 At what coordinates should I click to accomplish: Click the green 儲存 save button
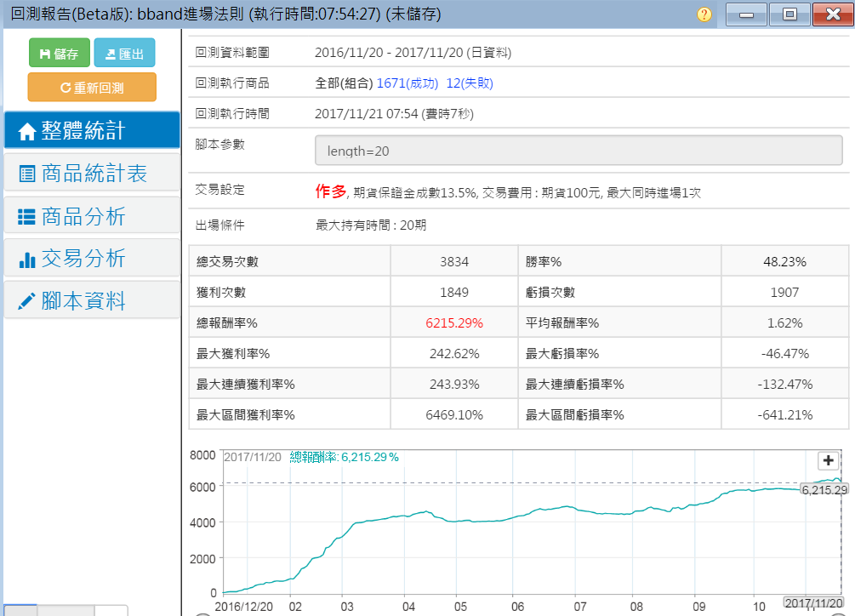coord(59,54)
